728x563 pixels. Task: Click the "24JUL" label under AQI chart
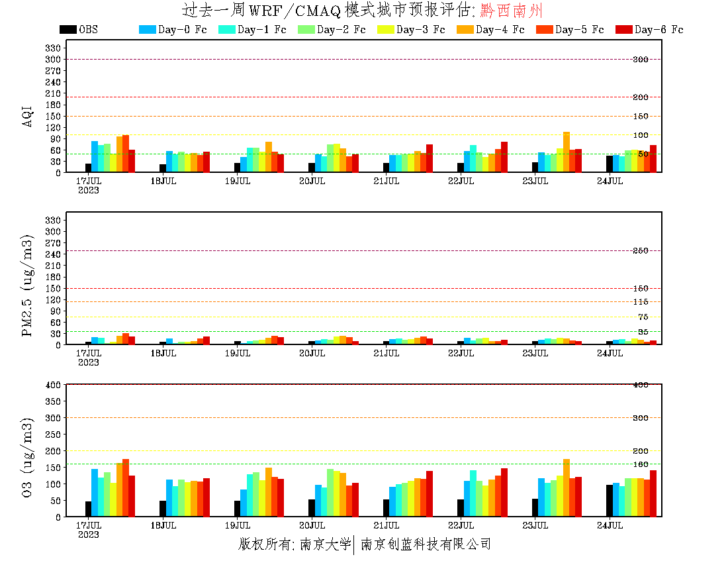point(610,181)
